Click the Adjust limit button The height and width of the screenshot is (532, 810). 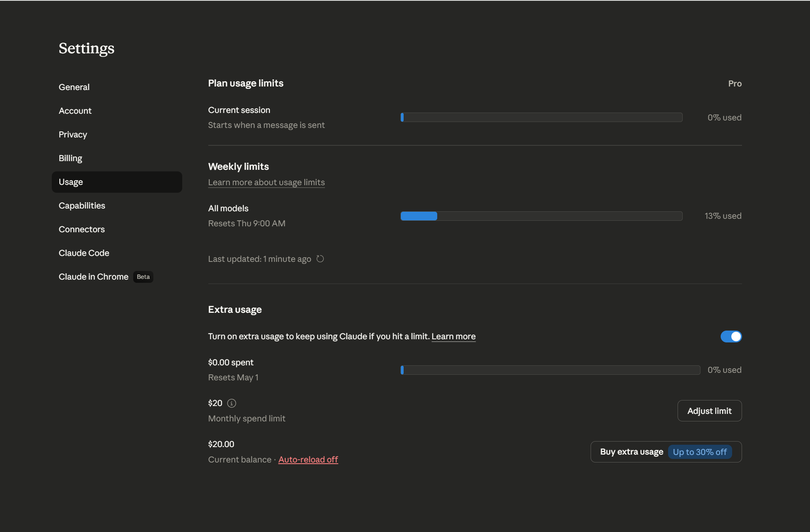pos(709,411)
